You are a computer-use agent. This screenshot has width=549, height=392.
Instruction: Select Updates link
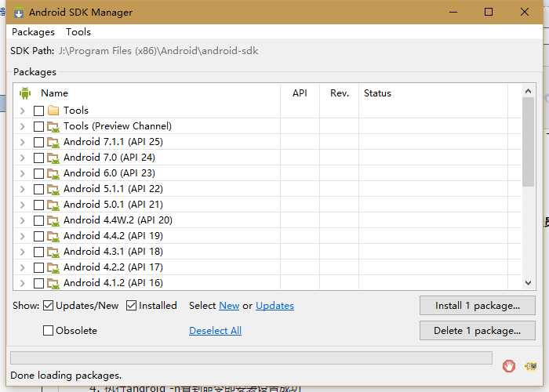pos(274,306)
